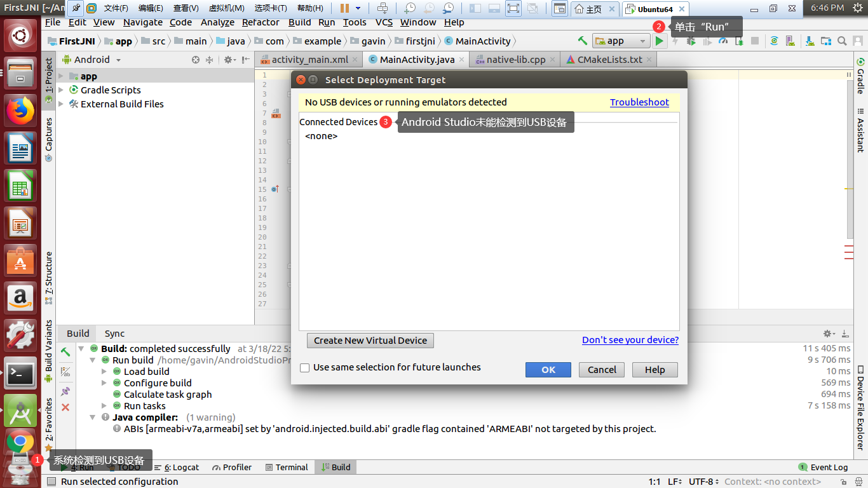Open the Android Profiler gauge icon
868x488 pixels.
coord(723,41)
